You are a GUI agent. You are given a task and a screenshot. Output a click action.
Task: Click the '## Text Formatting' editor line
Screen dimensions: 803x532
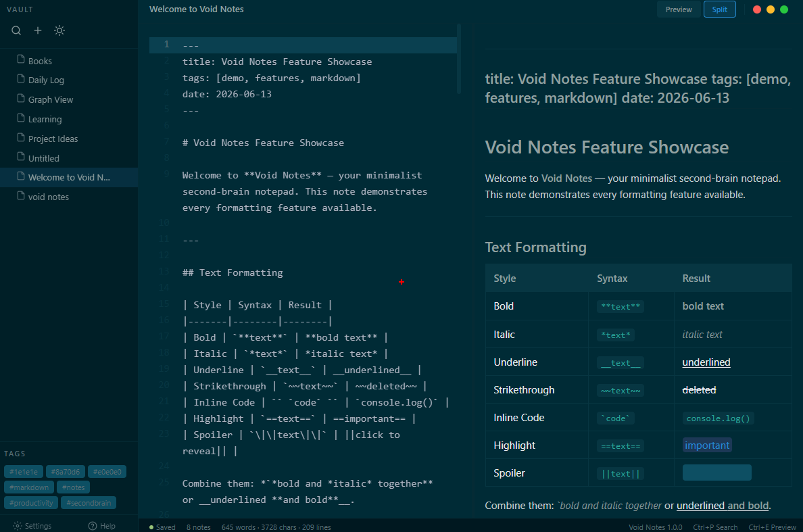(x=233, y=272)
